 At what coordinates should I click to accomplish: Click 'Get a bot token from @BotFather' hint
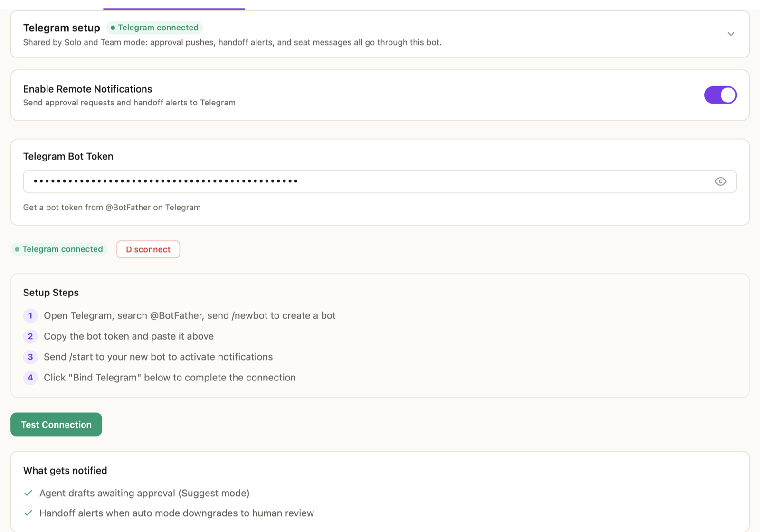[112, 208]
